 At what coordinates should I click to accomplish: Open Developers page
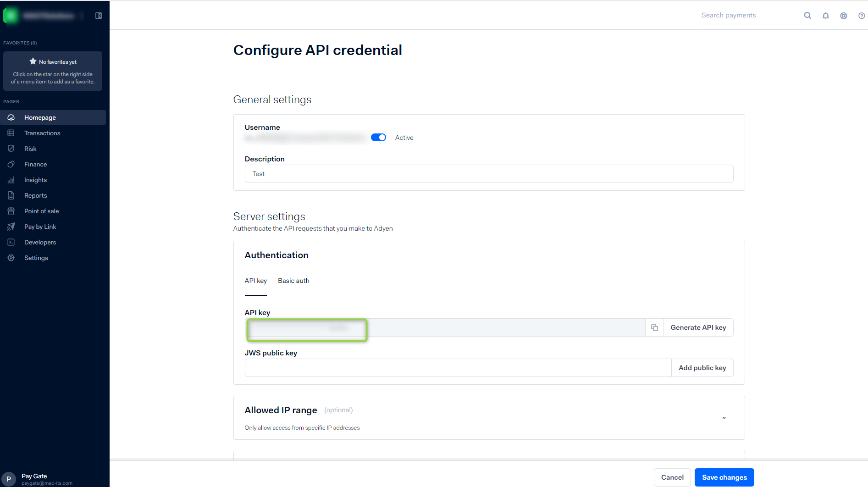[53, 242]
